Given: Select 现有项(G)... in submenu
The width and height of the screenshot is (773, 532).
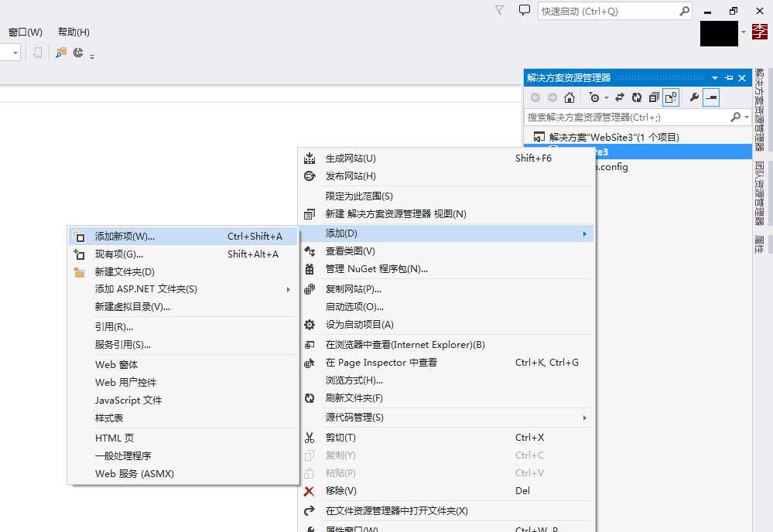Looking at the screenshot, I should (x=183, y=254).
